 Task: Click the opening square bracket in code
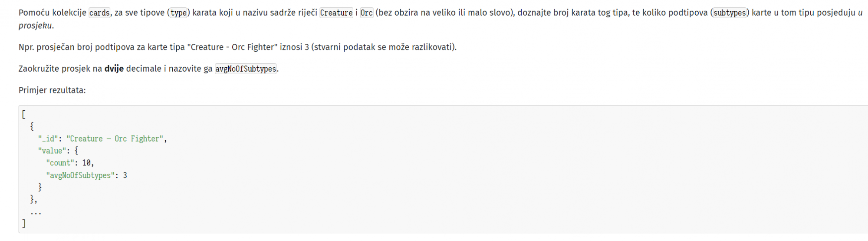(24, 115)
